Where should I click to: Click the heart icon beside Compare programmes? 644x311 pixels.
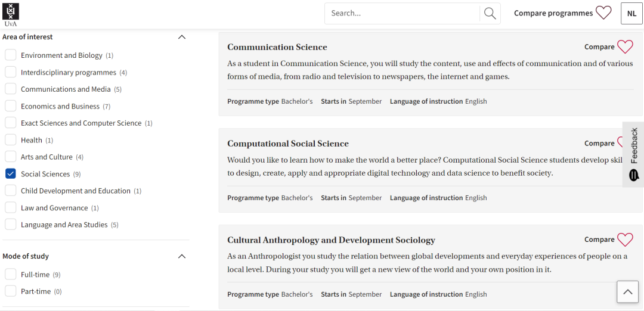[x=603, y=13]
